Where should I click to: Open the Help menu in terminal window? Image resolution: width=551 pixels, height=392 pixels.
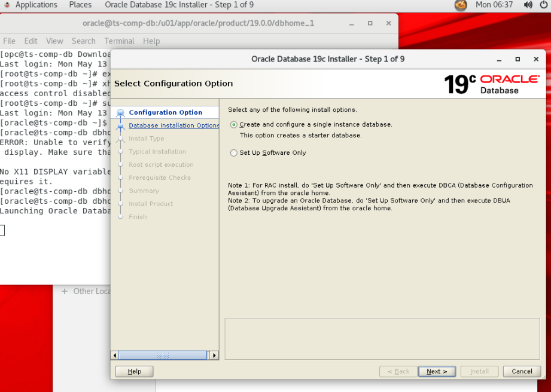151,41
